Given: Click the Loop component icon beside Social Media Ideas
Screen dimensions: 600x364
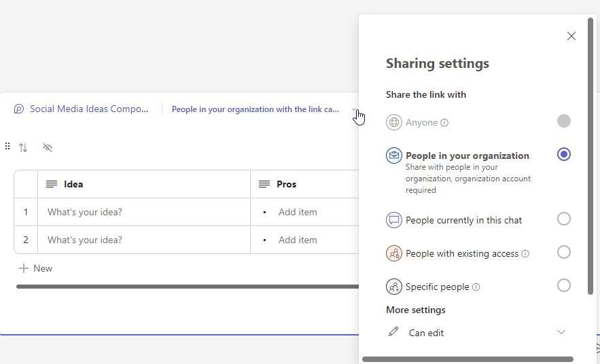Looking at the screenshot, I should pos(19,109).
